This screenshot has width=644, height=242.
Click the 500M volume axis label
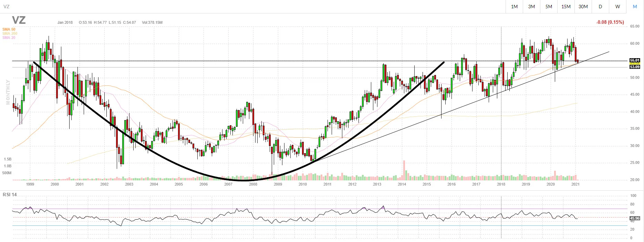click(x=7, y=173)
